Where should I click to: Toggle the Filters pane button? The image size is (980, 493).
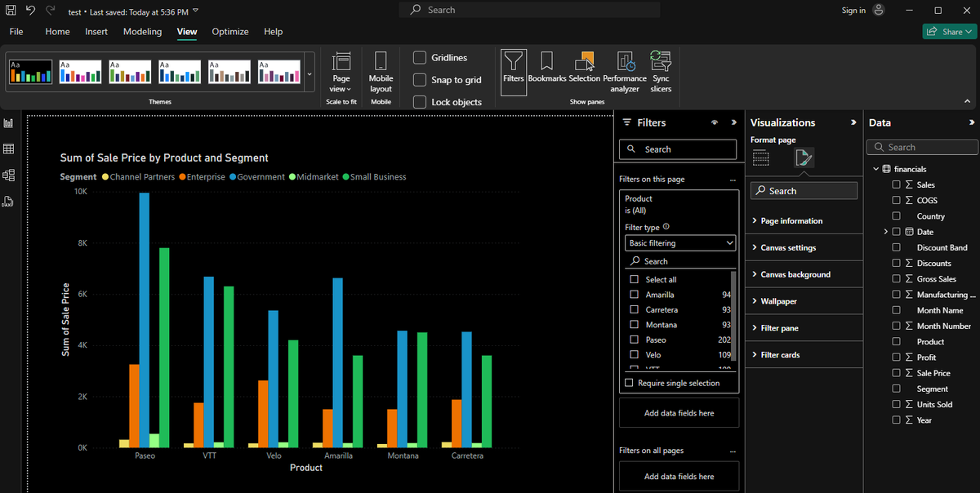(x=514, y=72)
